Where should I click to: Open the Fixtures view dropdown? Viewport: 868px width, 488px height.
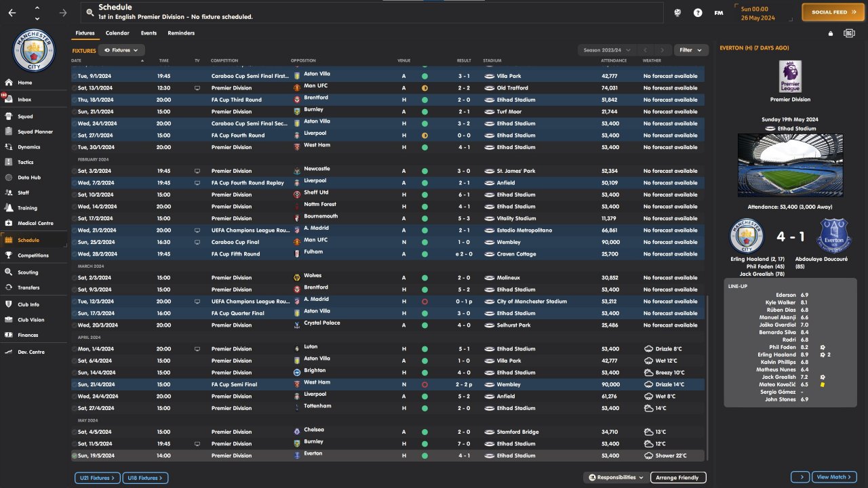tap(122, 50)
